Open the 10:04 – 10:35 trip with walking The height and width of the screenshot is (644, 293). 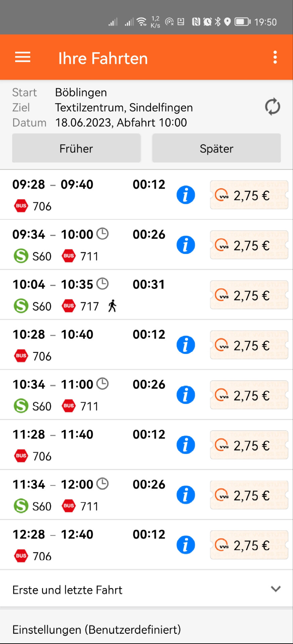pyautogui.click(x=87, y=295)
